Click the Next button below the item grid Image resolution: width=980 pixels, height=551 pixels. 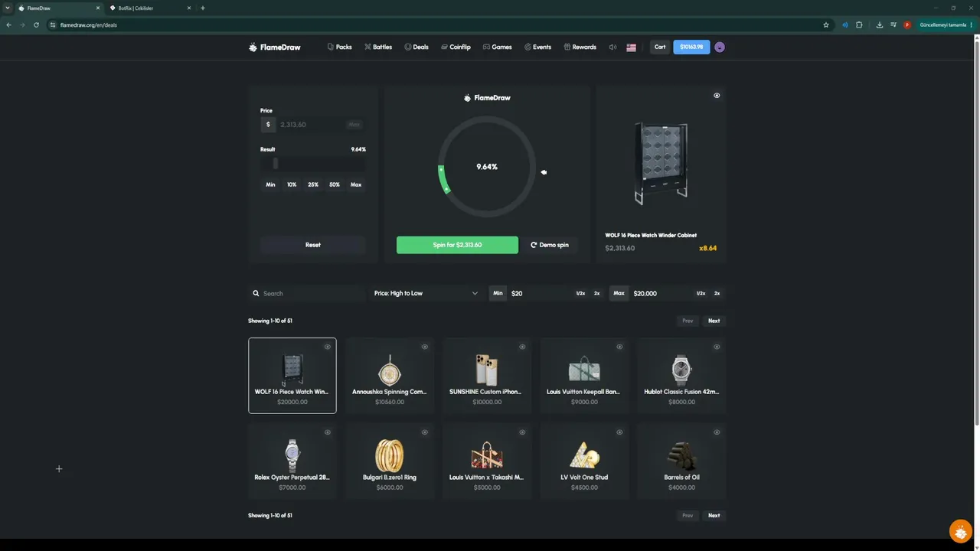[x=714, y=515]
